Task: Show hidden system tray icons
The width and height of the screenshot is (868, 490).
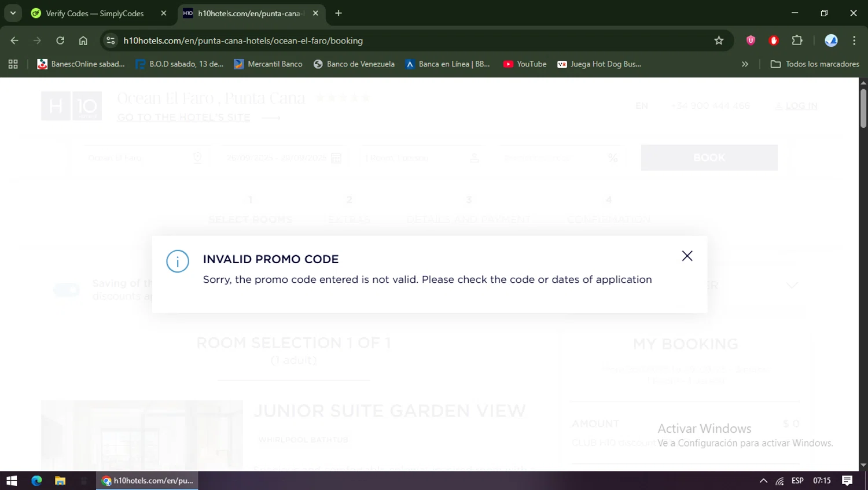Action: click(x=763, y=481)
